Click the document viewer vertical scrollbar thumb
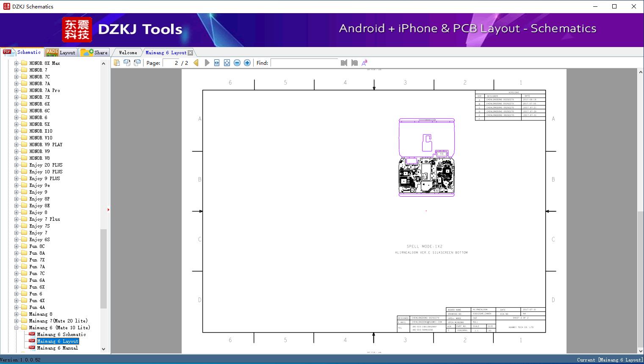 [x=641, y=279]
